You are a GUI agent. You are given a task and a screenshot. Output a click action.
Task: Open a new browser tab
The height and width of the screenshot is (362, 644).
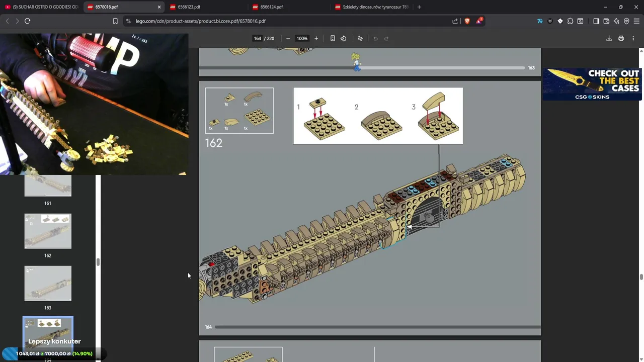(419, 7)
